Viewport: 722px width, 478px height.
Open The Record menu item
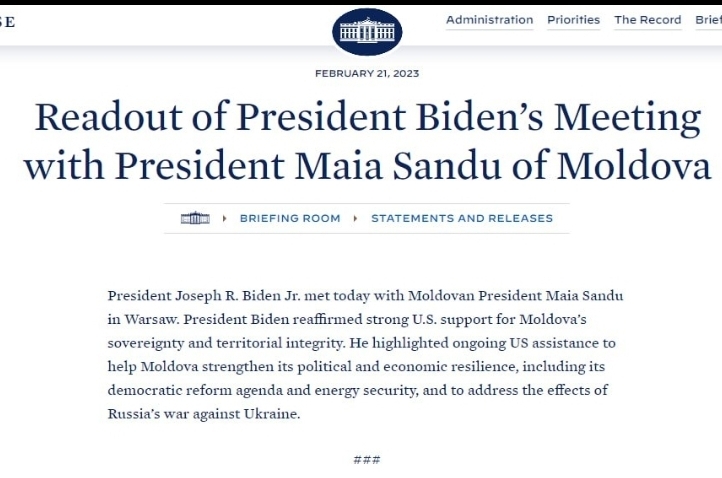[x=647, y=20]
